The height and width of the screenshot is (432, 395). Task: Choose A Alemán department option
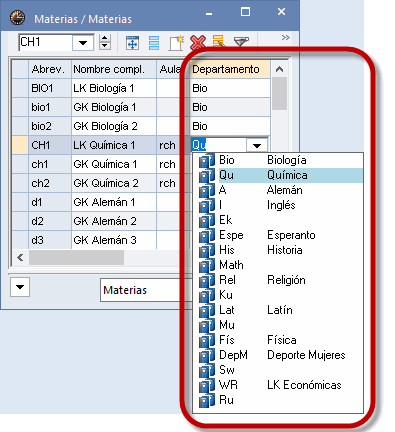tap(278, 190)
